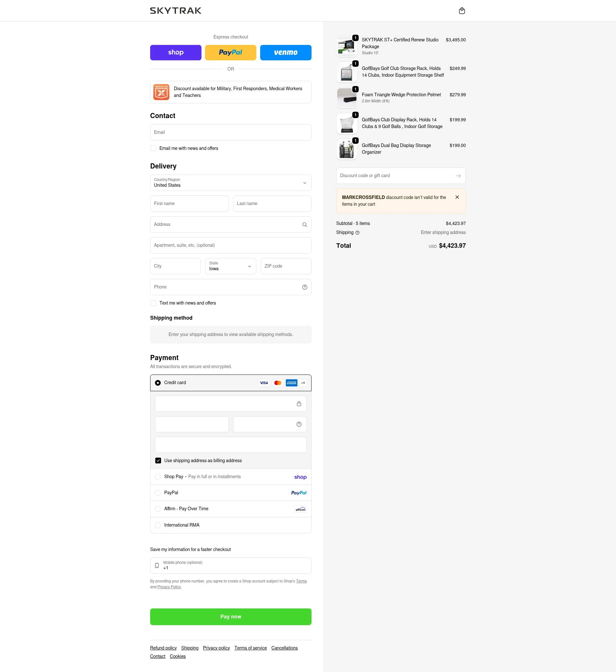Image resolution: width=616 pixels, height=672 pixels.
Task: Select the PayPal payment radio option
Action: [x=158, y=493]
